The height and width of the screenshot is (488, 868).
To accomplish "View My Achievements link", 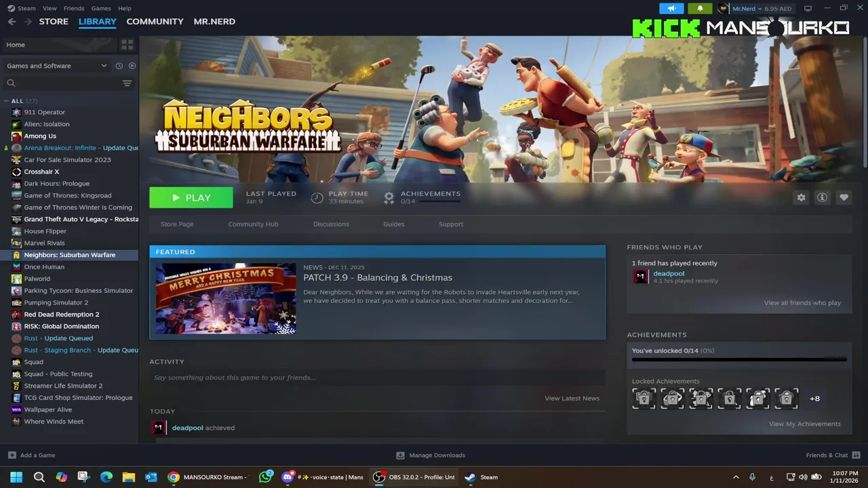I will tap(804, 424).
